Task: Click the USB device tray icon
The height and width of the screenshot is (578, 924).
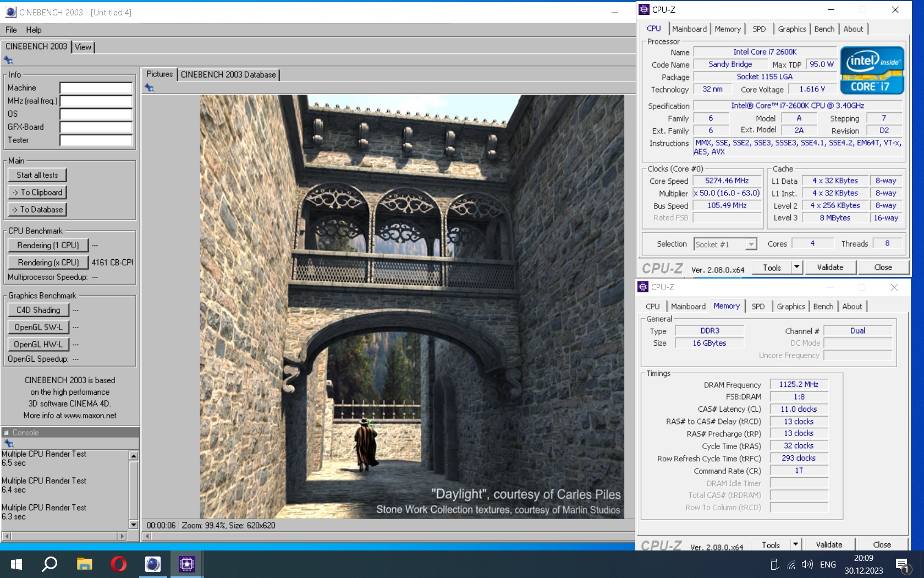Action: pos(774,564)
